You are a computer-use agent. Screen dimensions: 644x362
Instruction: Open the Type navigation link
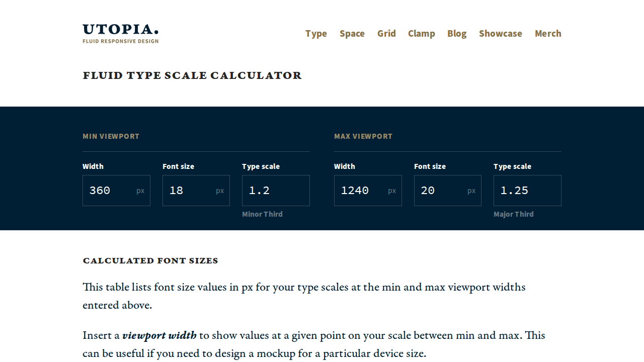tap(316, 34)
